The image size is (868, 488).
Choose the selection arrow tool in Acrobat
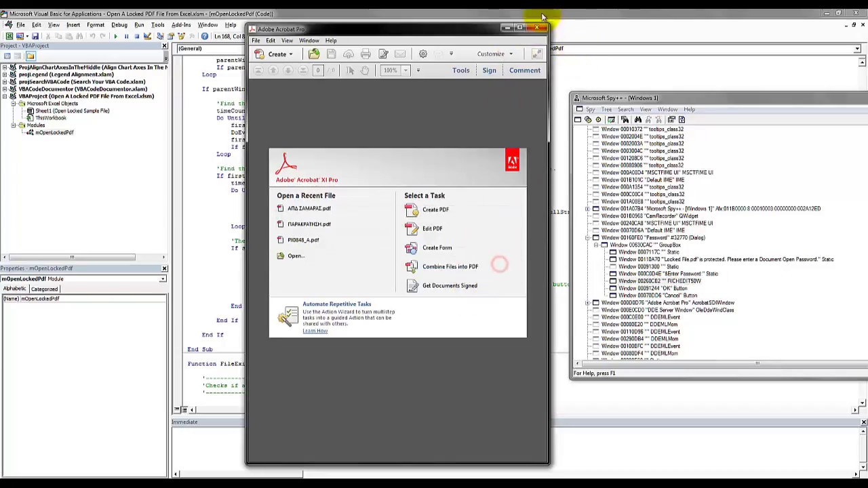[350, 70]
